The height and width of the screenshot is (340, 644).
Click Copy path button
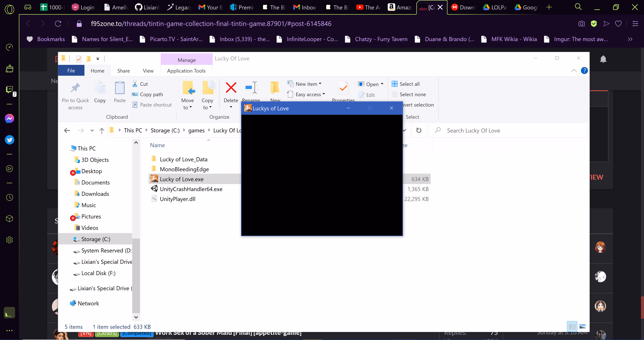click(x=148, y=94)
